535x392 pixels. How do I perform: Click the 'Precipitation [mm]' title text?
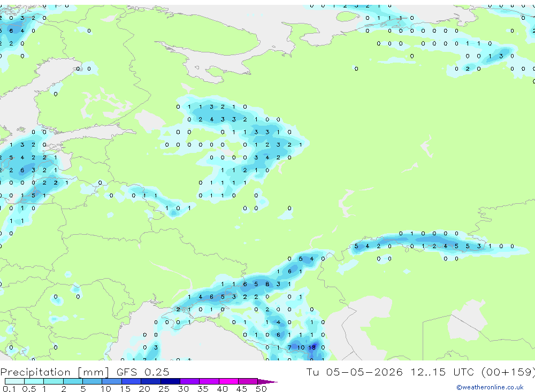55,372
